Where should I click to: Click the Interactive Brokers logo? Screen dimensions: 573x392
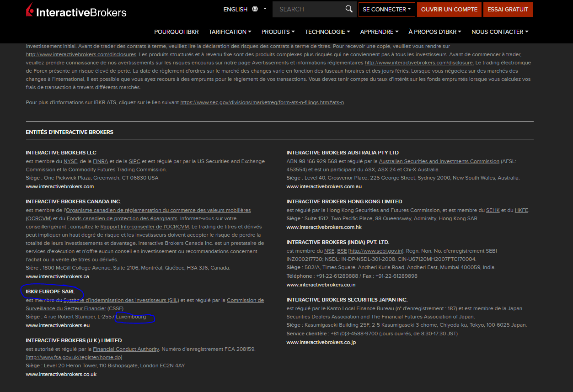click(x=76, y=10)
